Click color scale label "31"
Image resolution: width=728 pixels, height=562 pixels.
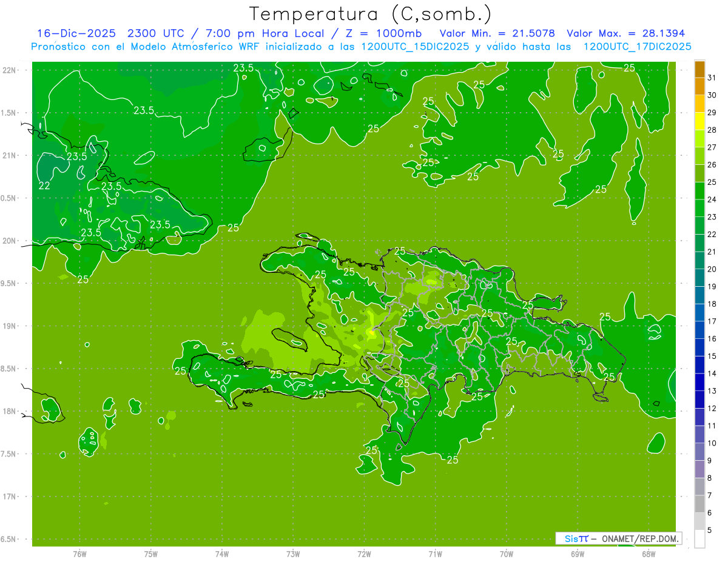point(712,78)
